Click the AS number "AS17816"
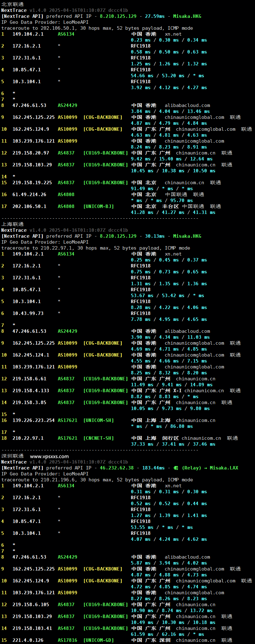255x644 pixels. [x=67, y=640]
